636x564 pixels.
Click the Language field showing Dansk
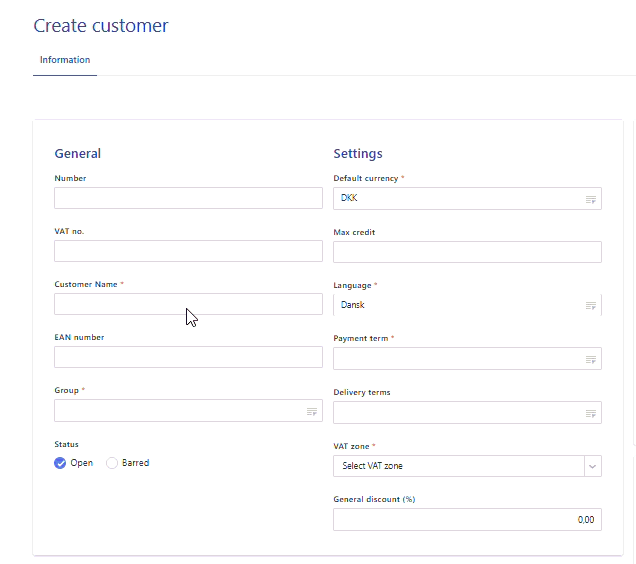(455, 305)
